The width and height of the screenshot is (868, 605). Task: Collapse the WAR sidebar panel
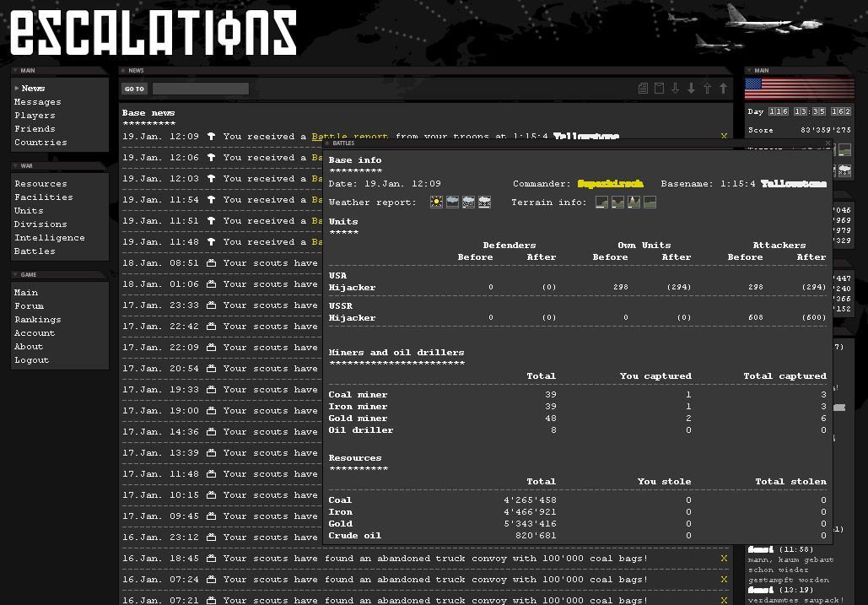pos(15,166)
